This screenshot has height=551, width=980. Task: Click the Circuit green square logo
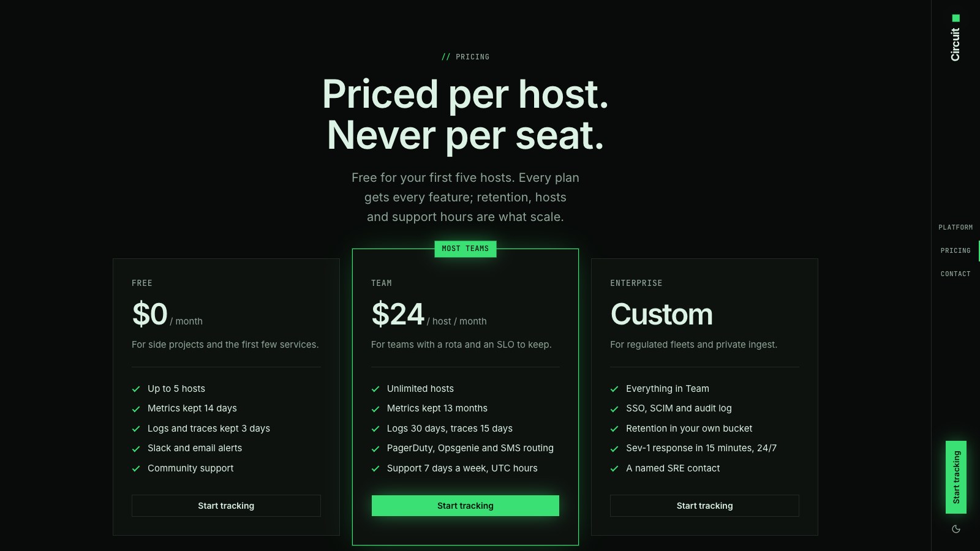tap(956, 18)
